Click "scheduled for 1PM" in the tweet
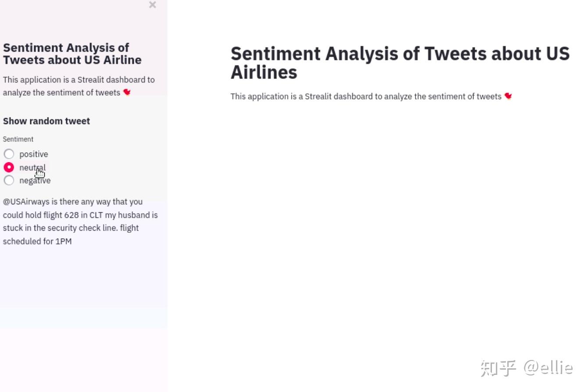The image size is (588, 392). tap(37, 241)
